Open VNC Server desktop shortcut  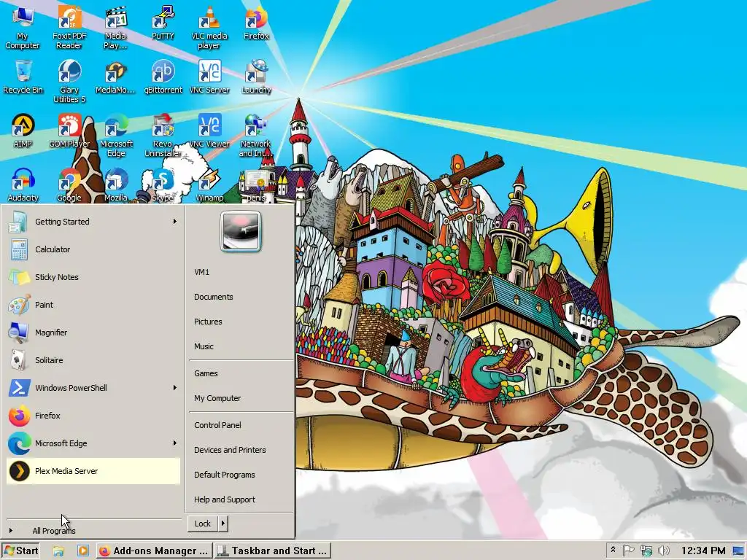[x=209, y=77]
